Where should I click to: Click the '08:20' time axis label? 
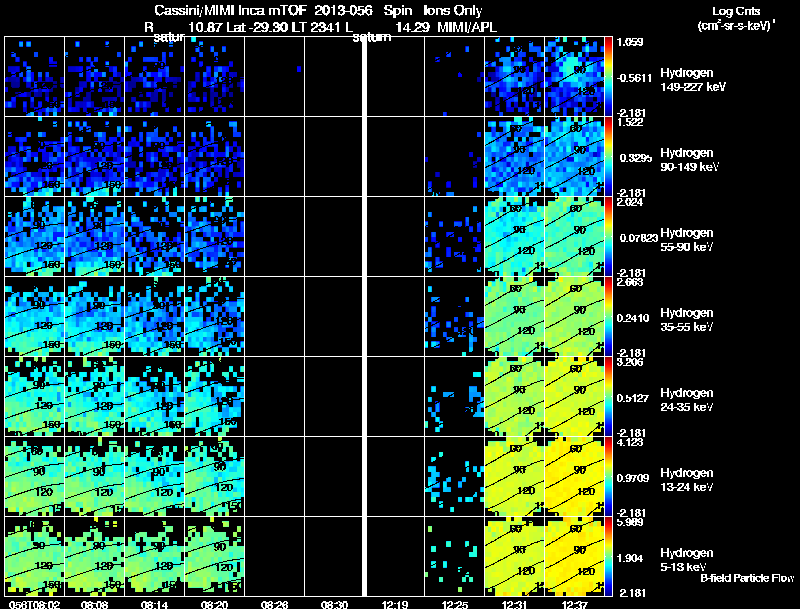pyautogui.click(x=214, y=604)
